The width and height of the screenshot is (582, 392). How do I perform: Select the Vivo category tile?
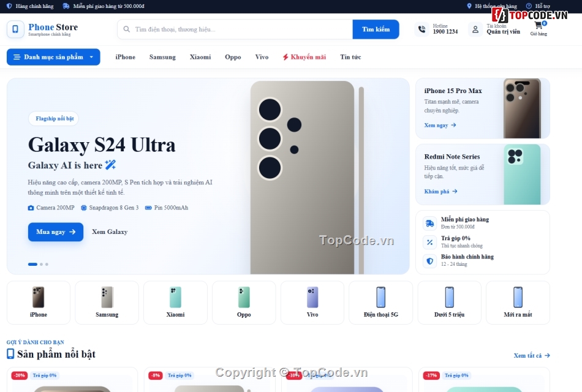[x=312, y=303]
